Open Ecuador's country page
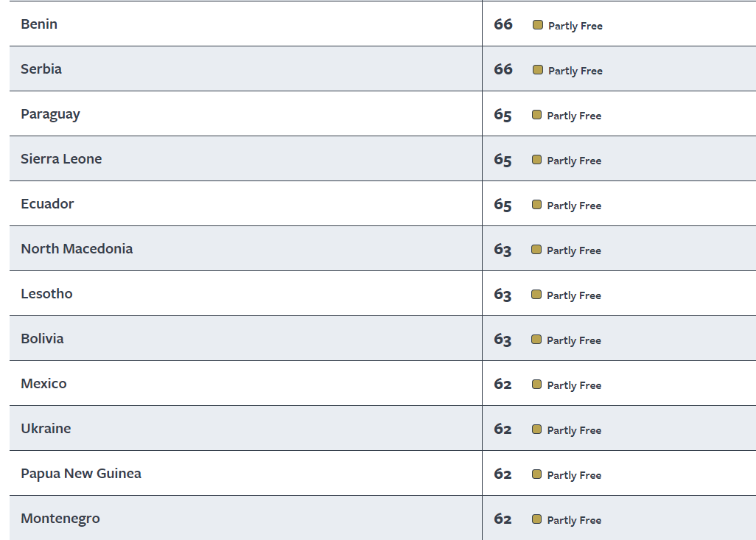Screen dimensions: 756x540 click(x=47, y=203)
